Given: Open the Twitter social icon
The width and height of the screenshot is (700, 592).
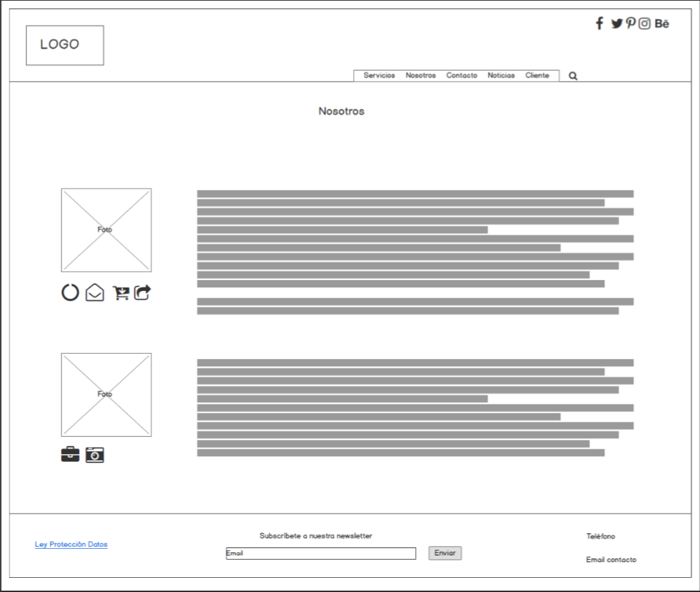Looking at the screenshot, I should [617, 24].
